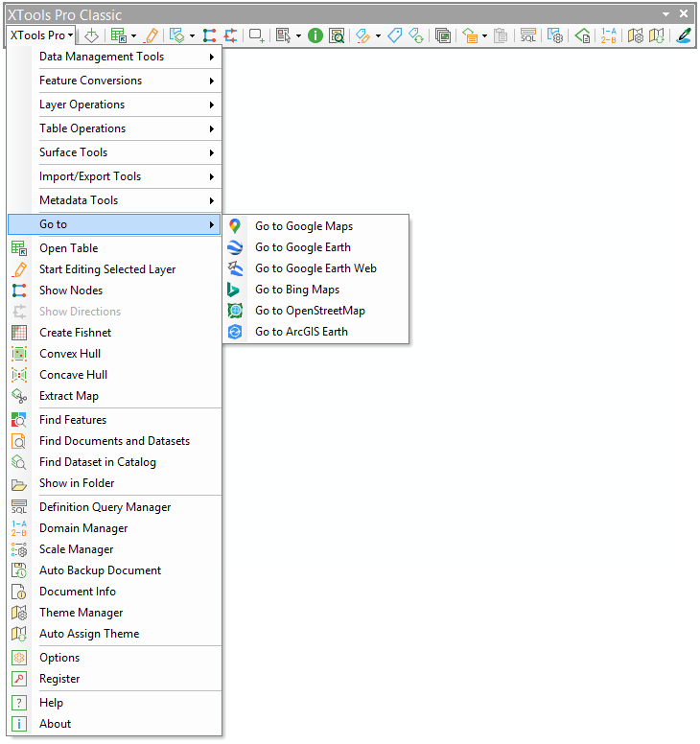Click the Find Features magnifier toolbar icon
Screen dimensions: 700x744
(x=337, y=35)
